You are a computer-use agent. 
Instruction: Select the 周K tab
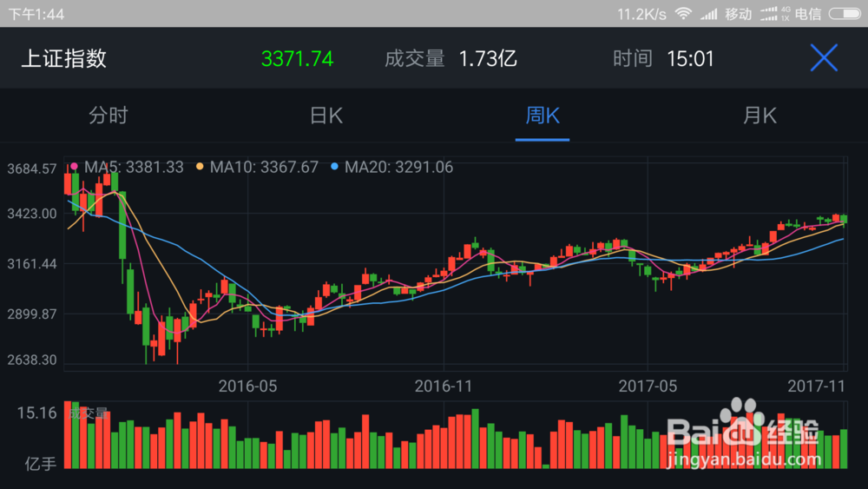point(542,116)
